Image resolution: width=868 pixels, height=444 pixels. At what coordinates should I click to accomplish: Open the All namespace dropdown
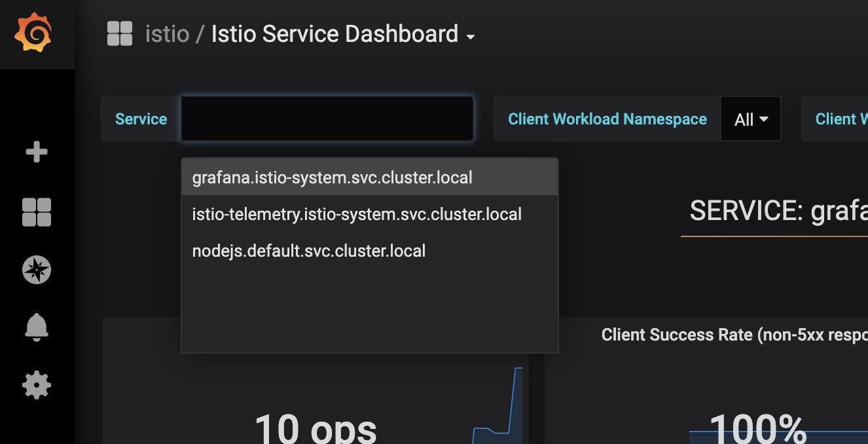750,119
